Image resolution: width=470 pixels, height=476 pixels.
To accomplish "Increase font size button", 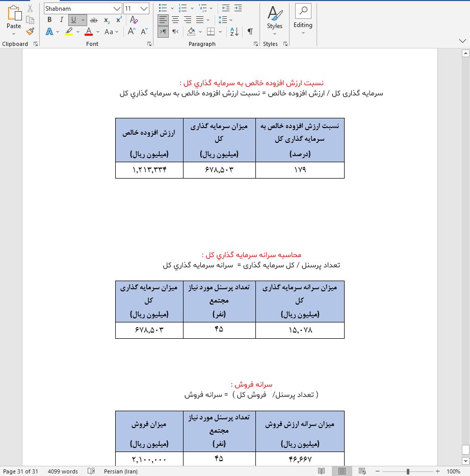I will [132, 31].
